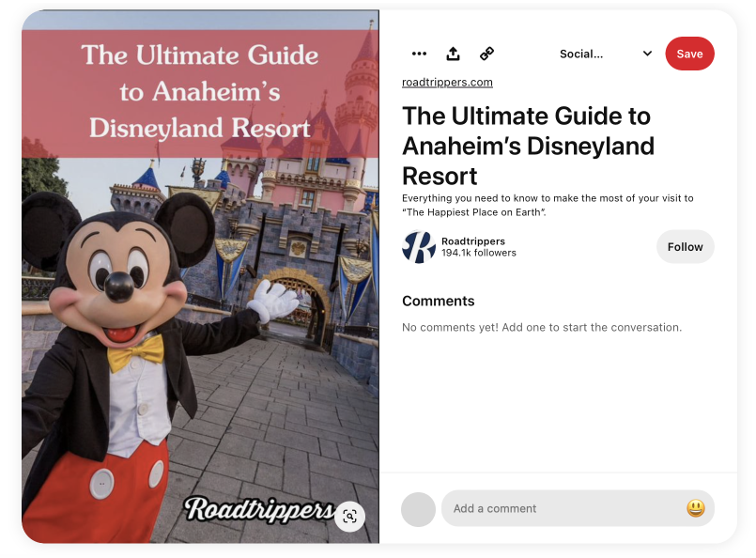Open the roadtrippers.com link

click(447, 82)
